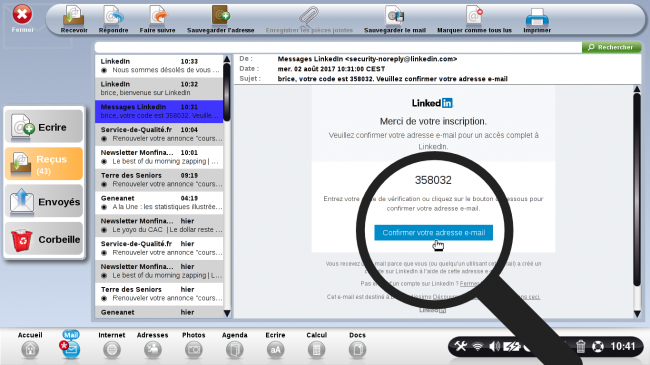Save sender with Sauvegarder l'adresse icon
This screenshot has height=365, width=650.
click(x=221, y=16)
